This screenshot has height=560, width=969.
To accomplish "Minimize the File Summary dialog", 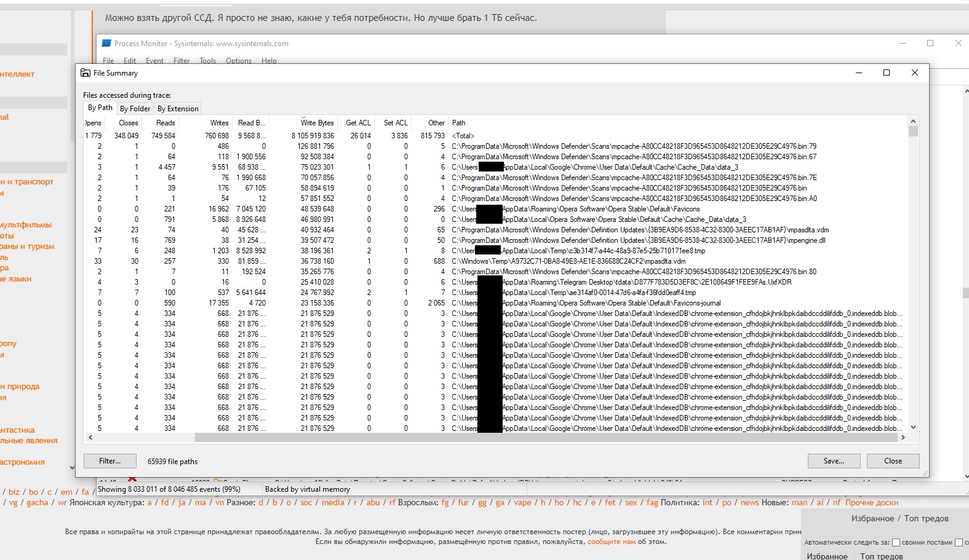I will tap(858, 73).
